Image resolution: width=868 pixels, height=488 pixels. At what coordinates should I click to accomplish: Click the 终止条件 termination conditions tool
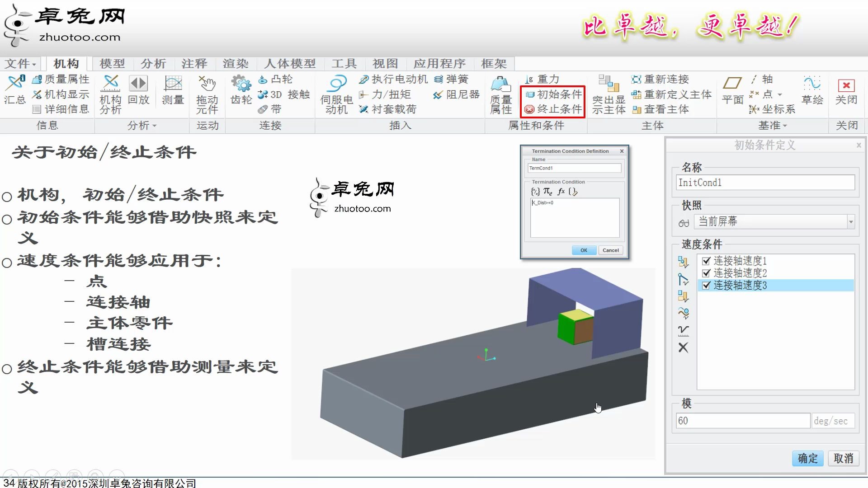pyautogui.click(x=553, y=109)
